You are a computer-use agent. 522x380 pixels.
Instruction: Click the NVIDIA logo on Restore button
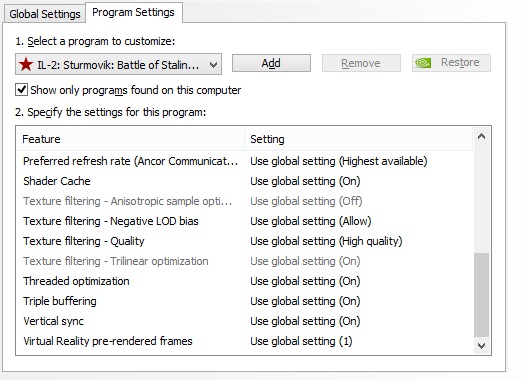(423, 63)
